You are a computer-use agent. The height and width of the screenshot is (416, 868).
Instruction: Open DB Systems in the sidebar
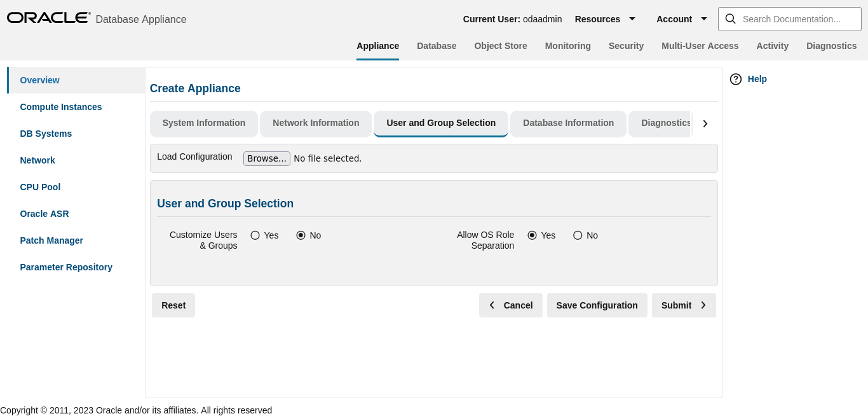tap(46, 134)
